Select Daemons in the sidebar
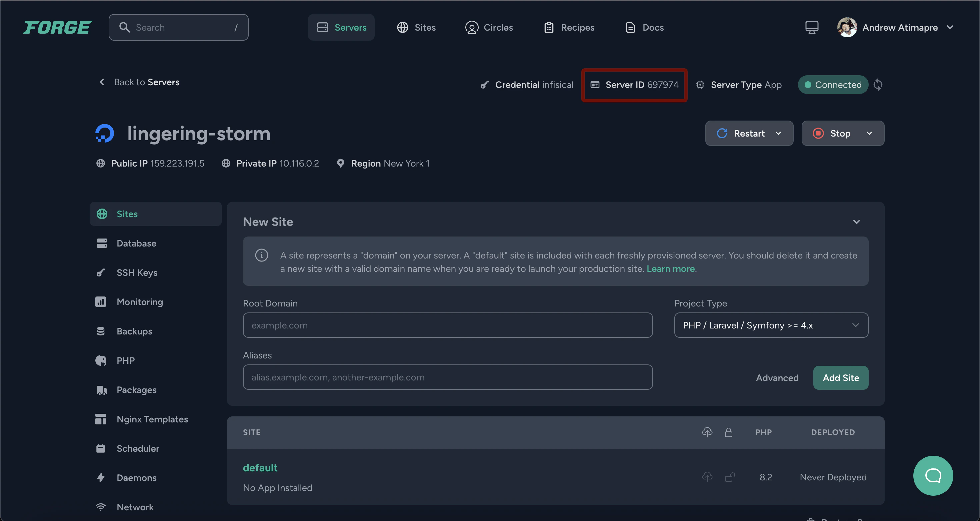 156,478
